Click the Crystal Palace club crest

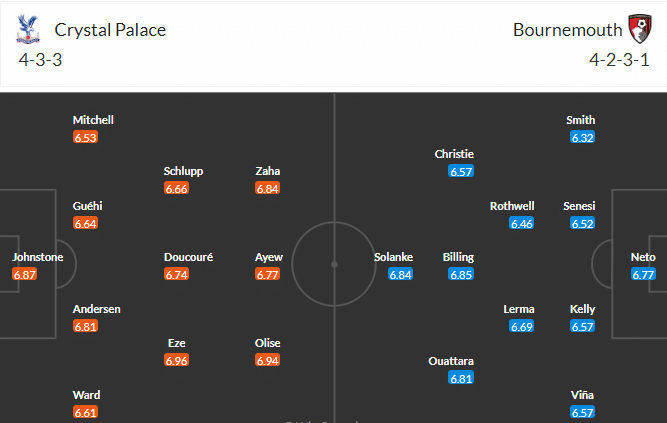pyautogui.click(x=27, y=29)
